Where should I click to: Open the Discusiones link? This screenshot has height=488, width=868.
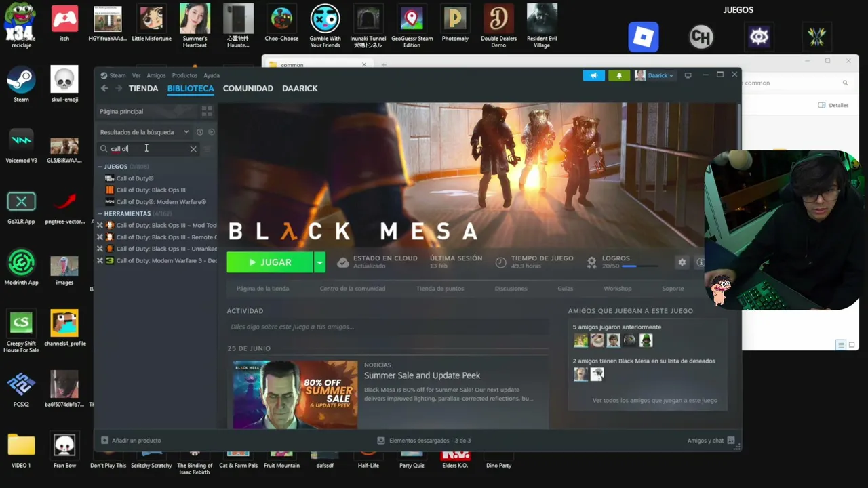(511, 289)
